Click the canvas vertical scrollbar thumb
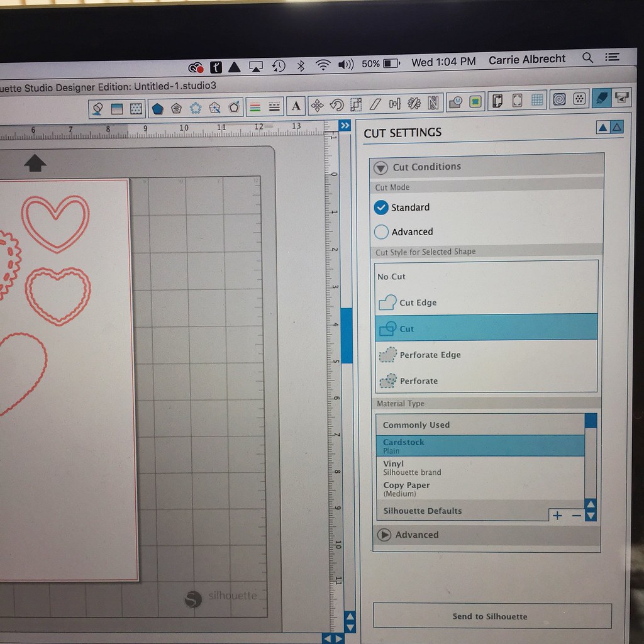Screen dimensions: 644x644 (x=347, y=335)
